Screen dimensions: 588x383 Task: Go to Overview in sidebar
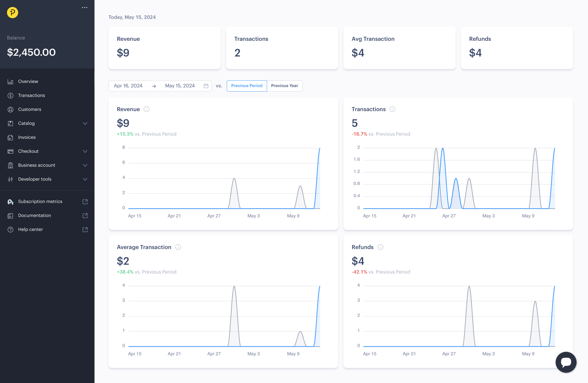28,82
